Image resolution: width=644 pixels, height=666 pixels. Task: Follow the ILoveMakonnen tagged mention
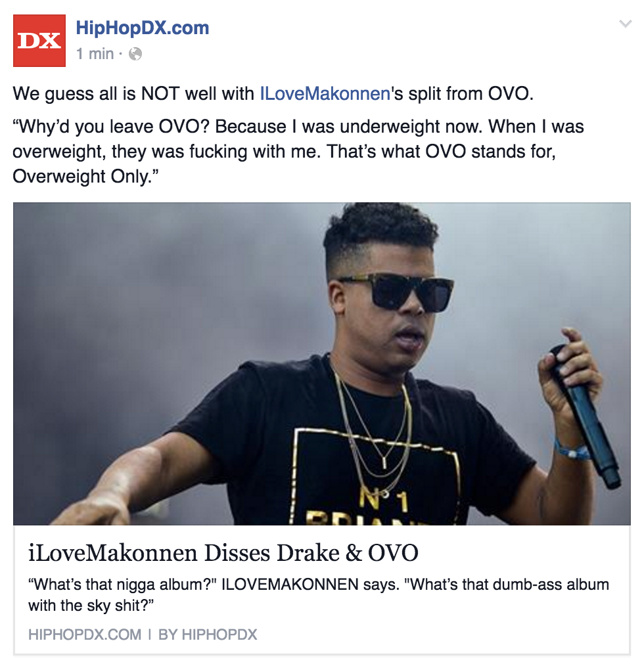(325, 94)
